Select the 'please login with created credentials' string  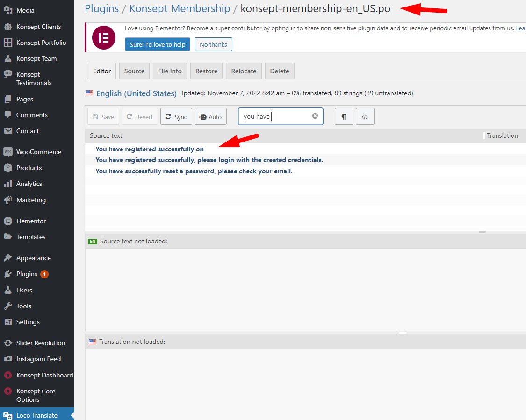(209, 160)
